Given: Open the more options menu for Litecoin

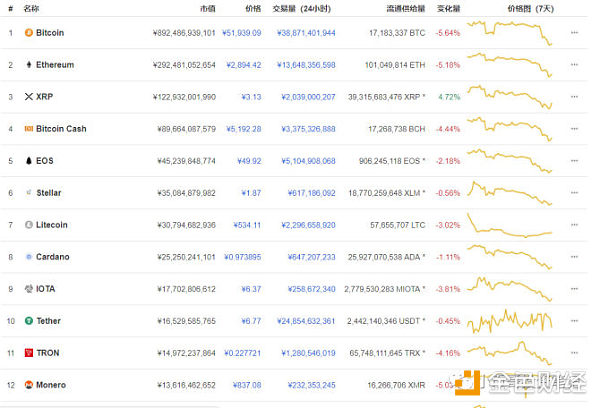Looking at the screenshot, I should (574, 225).
